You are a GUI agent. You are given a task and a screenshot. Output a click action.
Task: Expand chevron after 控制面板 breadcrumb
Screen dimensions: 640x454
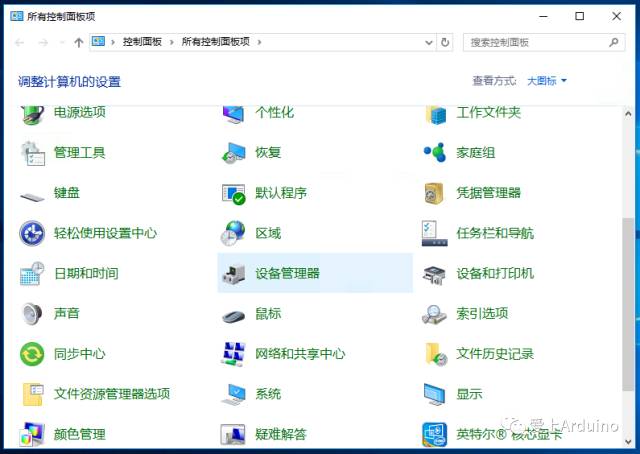coord(172,42)
